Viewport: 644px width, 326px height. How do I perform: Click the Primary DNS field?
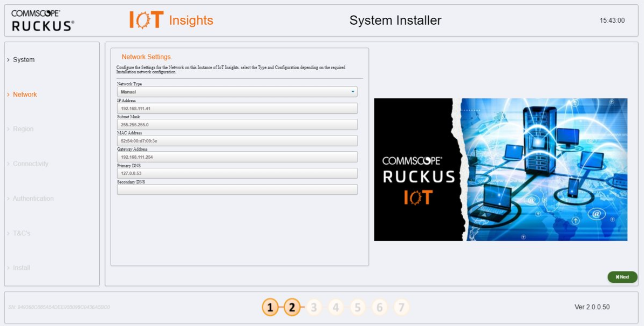[x=237, y=173]
